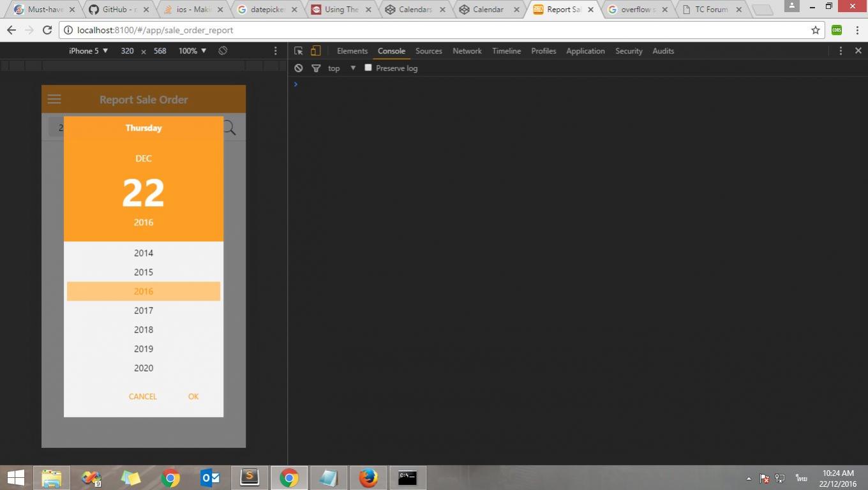
Task: Enable the Preserve log checkbox
Action: 368,68
